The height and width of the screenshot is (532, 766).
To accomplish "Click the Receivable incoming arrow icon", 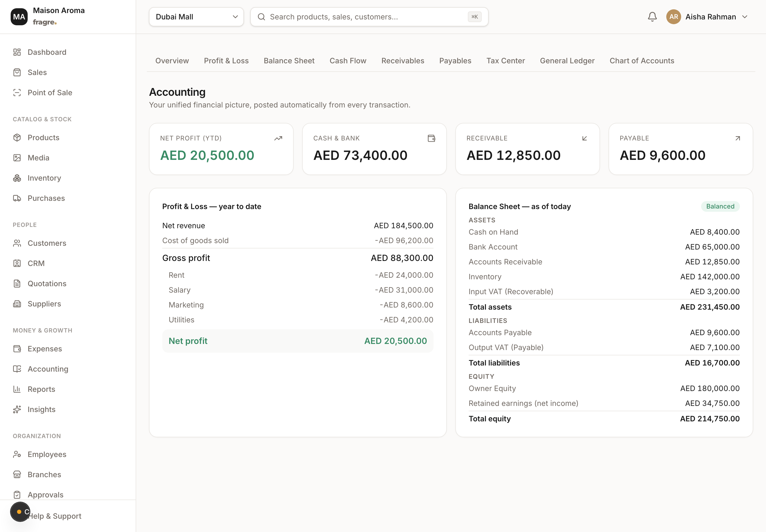I will [585, 138].
